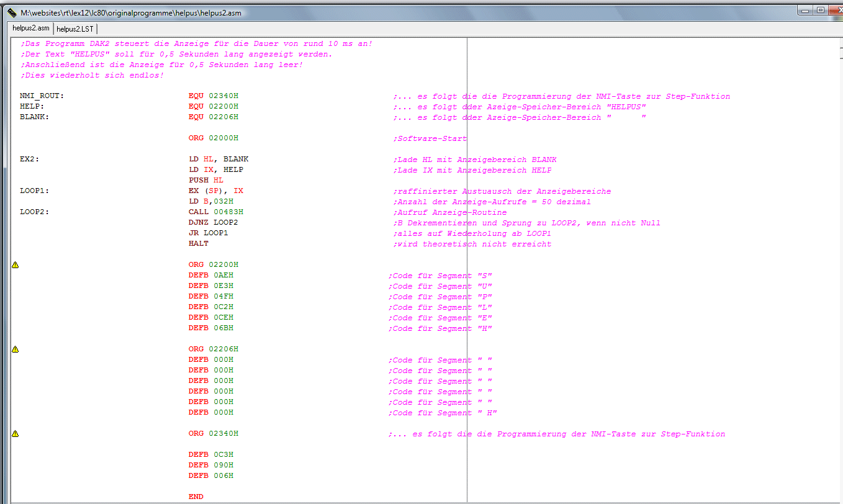Image resolution: width=843 pixels, height=504 pixels.
Task: Click the ORG 02340H directive
Action: click(x=214, y=434)
